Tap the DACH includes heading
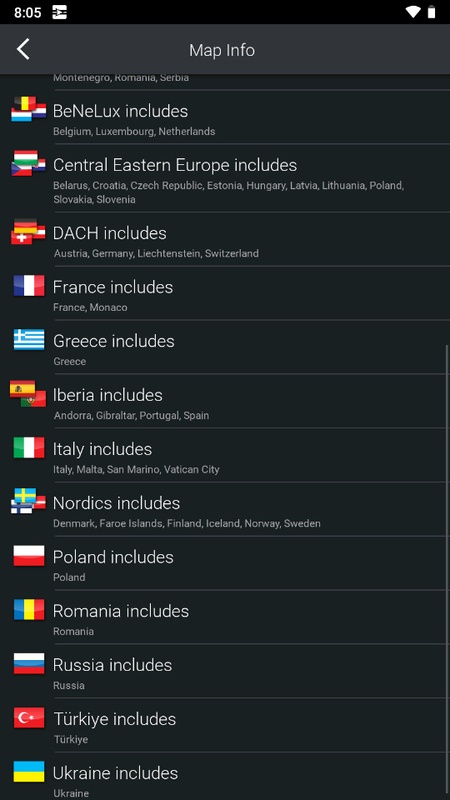 tap(110, 233)
